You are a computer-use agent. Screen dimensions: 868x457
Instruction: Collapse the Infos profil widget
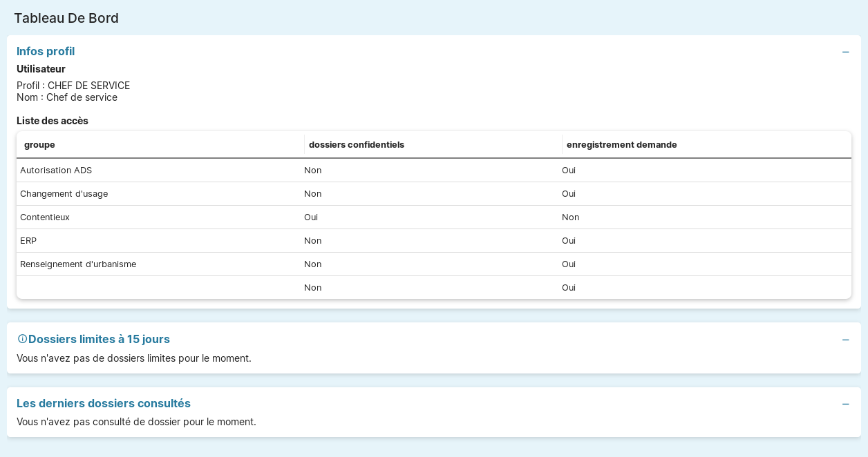(845, 52)
